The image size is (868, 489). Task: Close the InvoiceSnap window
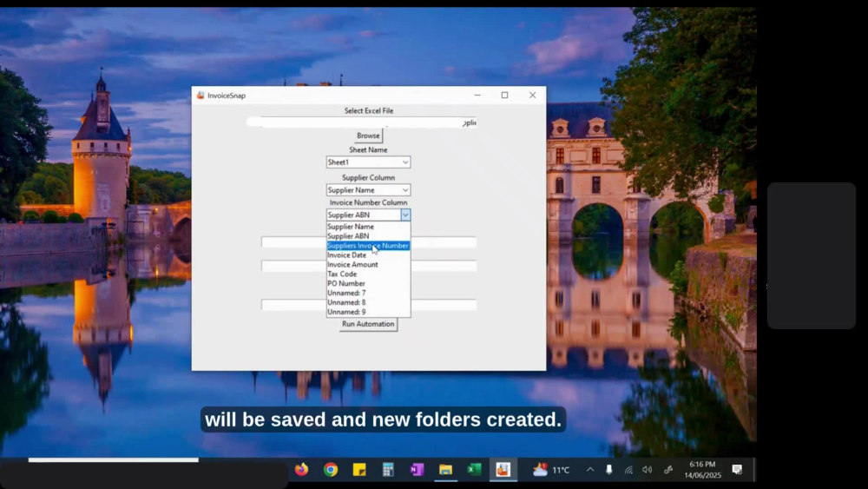(x=533, y=96)
